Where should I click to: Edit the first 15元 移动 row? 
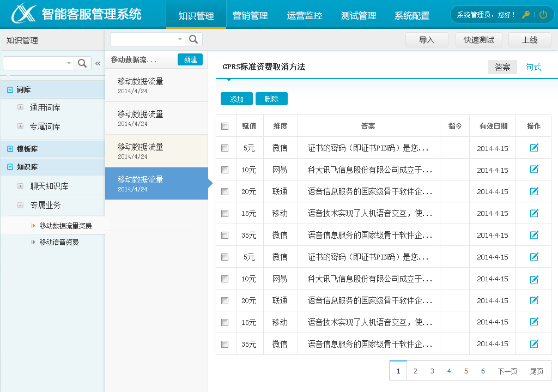(534, 213)
